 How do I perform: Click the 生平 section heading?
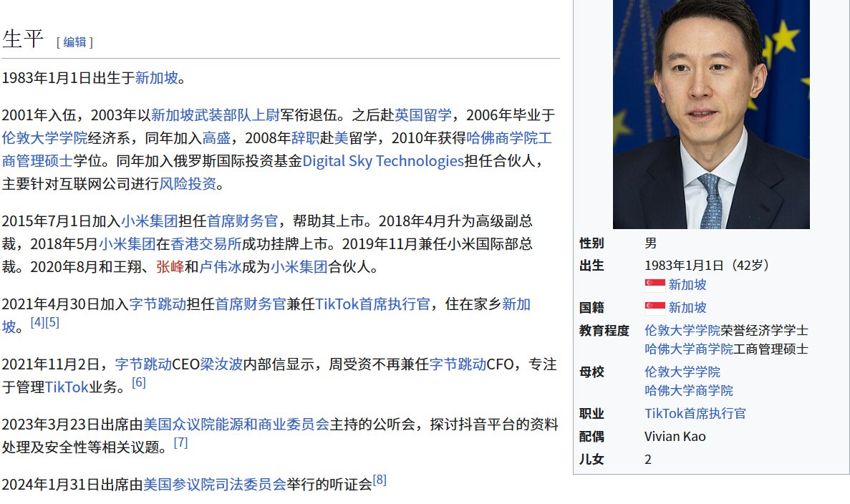pyautogui.click(x=22, y=39)
